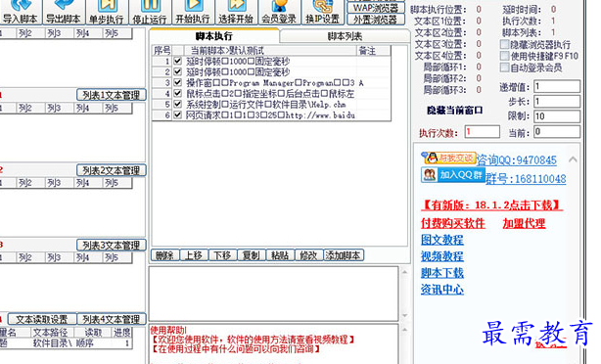Uncheck row 5 系统控制 checkbox

point(177,104)
